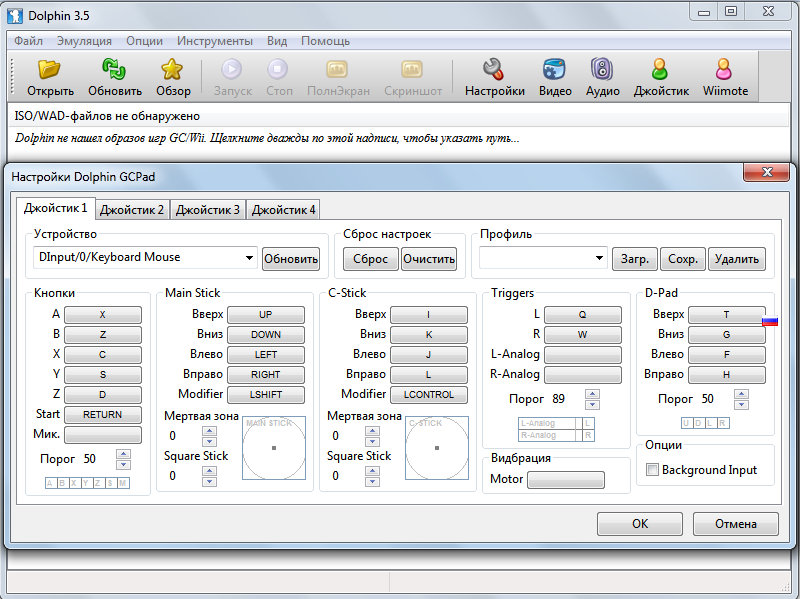Click Triggers R mapping W button
The width and height of the screenshot is (800, 599).
[x=583, y=335]
